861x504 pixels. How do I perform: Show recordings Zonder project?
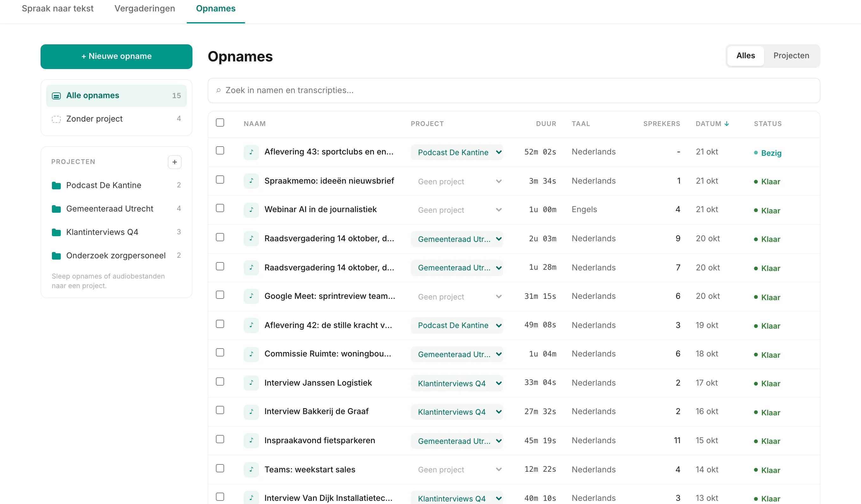(116, 119)
